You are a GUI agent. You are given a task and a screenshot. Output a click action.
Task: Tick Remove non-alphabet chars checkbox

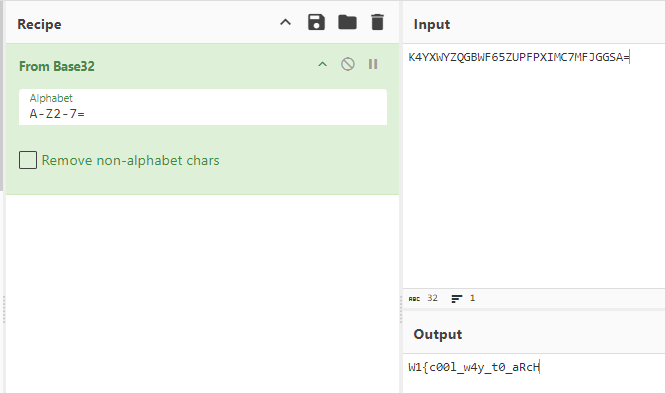click(x=28, y=160)
